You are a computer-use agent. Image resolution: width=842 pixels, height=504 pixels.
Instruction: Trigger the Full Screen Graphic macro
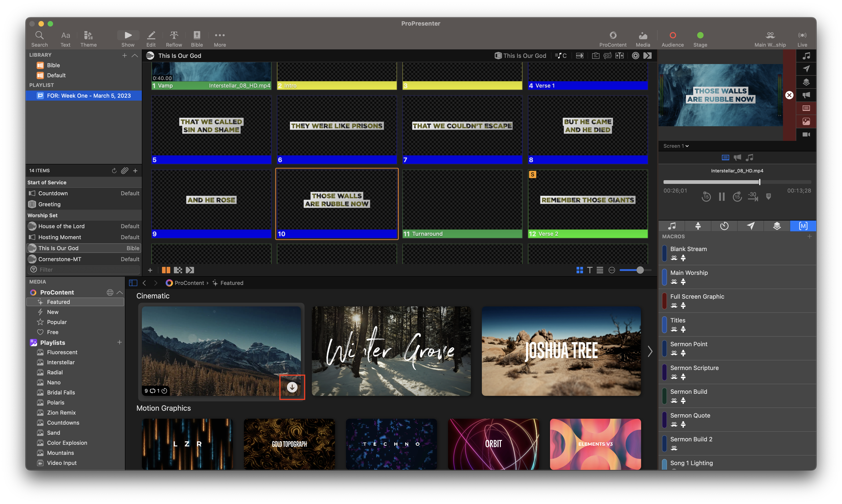737,301
